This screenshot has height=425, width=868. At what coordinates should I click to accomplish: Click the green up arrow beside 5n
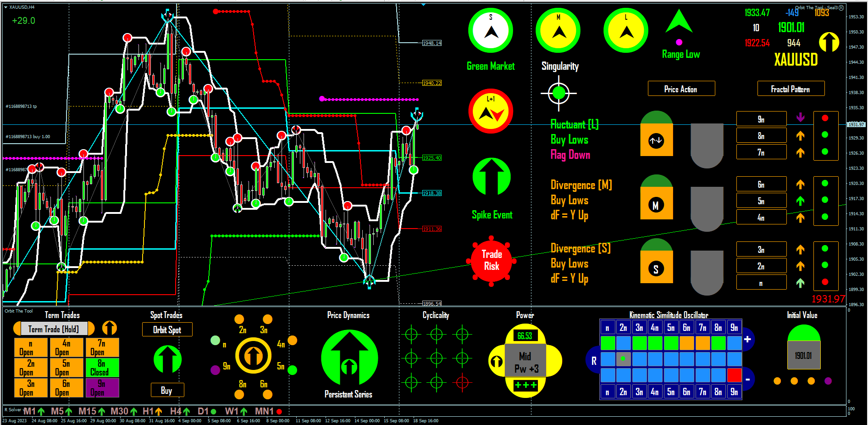pyautogui.click(x=801, y=201)
